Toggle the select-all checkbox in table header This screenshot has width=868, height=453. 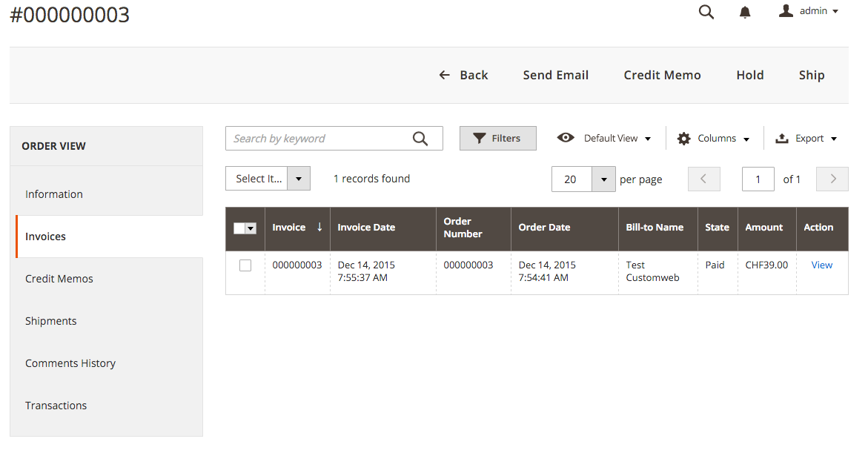[x=239, y=228]
